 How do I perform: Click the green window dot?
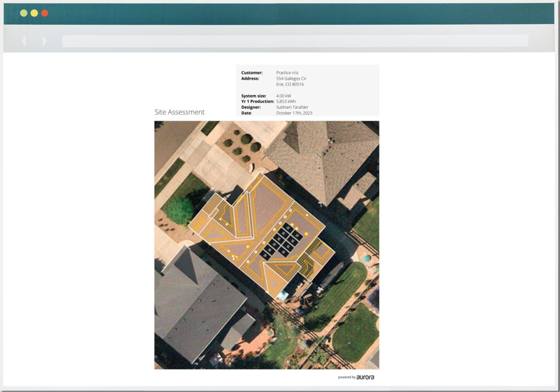pyautogui.click(x=24, y=13)
